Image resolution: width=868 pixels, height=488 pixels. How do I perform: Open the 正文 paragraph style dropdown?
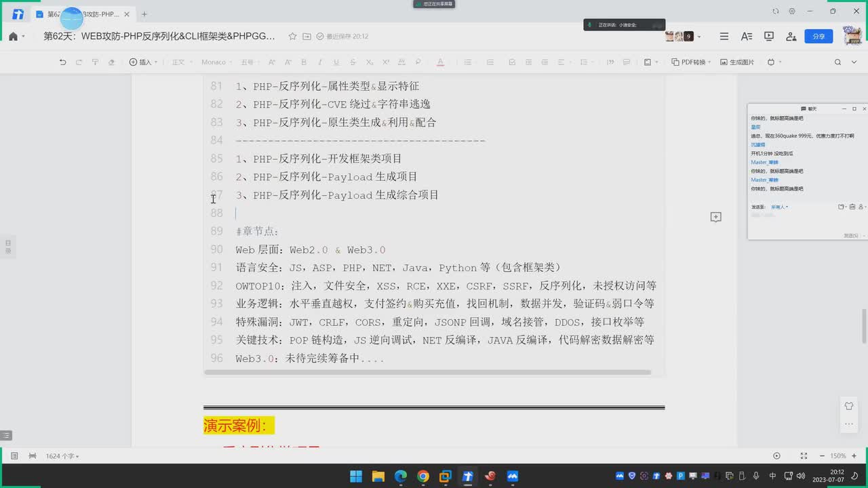pos(182,62)
